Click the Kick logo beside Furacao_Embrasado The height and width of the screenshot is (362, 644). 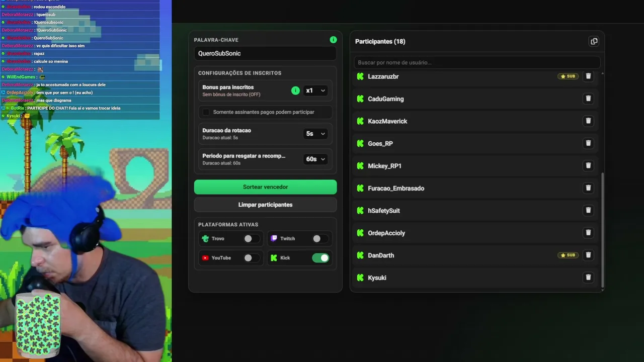click(x=360, y=189)
